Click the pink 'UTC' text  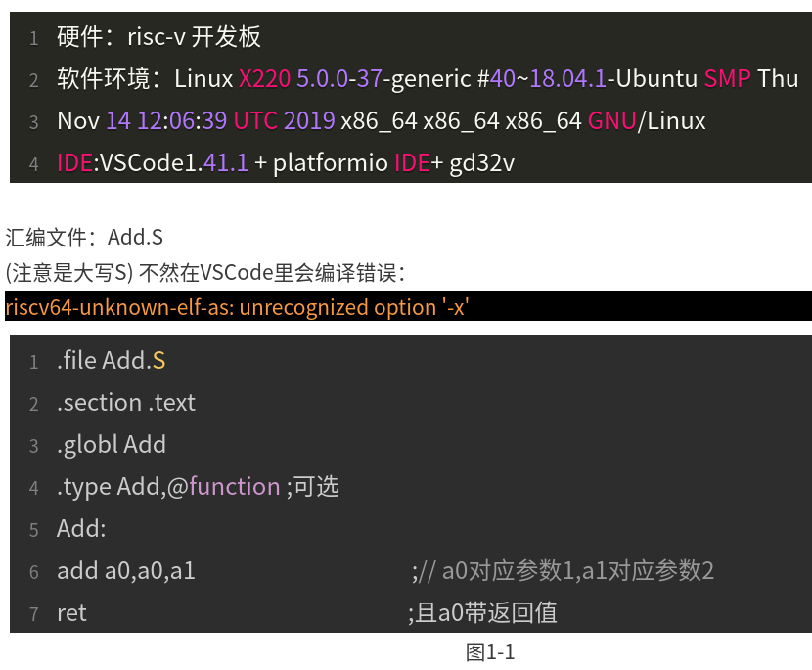coord(255,121)
